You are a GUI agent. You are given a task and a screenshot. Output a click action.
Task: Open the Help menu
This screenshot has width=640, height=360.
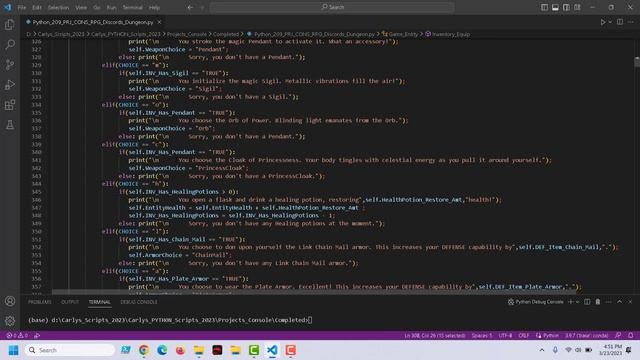[x=154, y=7]
